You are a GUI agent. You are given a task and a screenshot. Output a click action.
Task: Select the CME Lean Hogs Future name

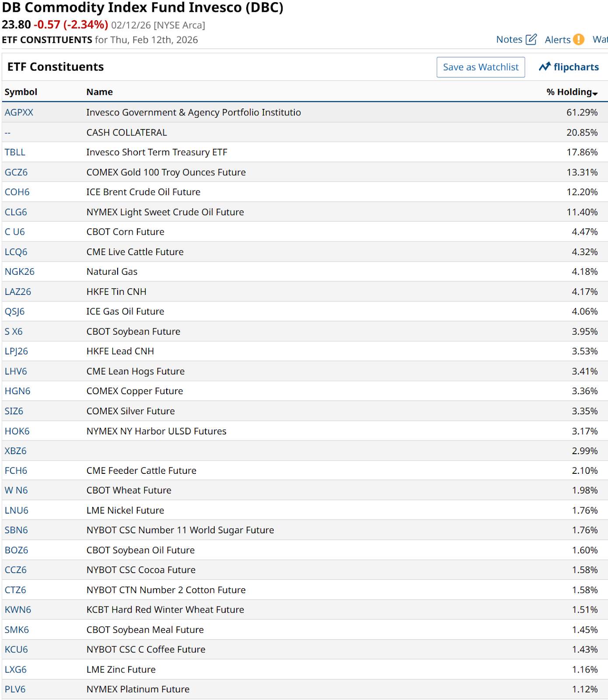[136, 371]
